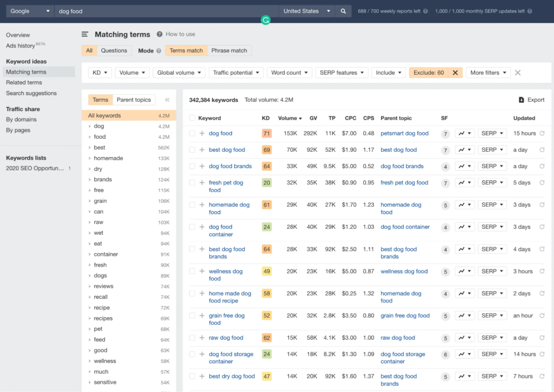
Task: Open Search suggestions in the sidebar
Action: click(x=31, y=93)
